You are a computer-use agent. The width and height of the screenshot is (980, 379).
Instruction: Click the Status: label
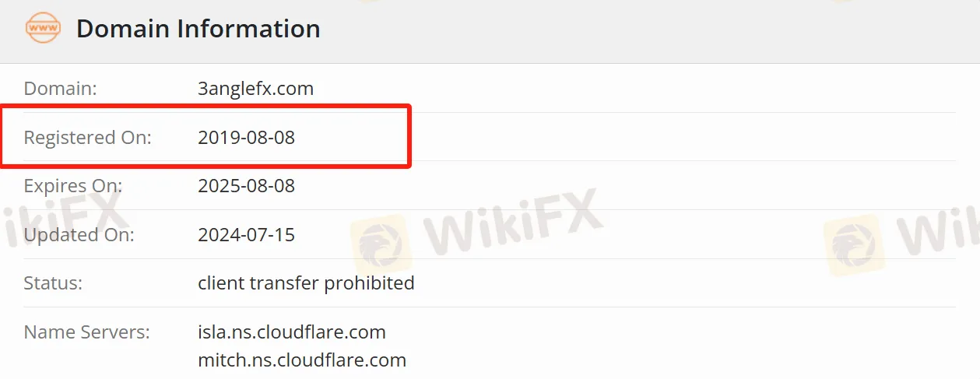coord(54,282)
